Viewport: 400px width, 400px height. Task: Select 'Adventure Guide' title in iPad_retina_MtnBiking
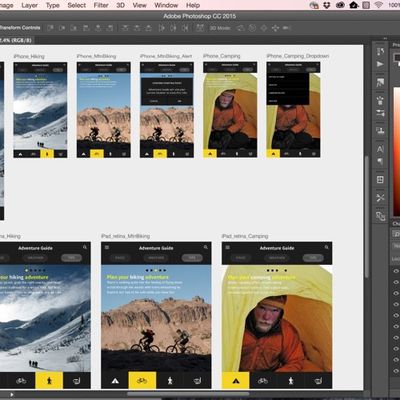156,248
